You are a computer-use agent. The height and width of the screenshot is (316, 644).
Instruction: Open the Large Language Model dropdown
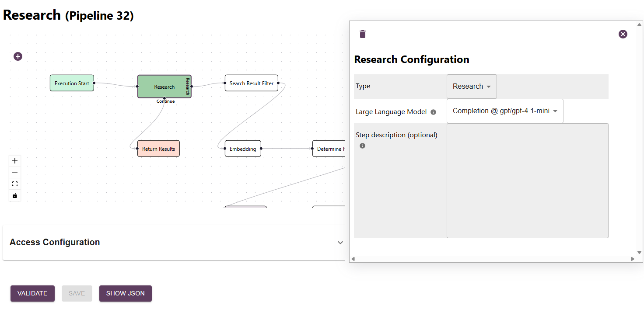505,111
